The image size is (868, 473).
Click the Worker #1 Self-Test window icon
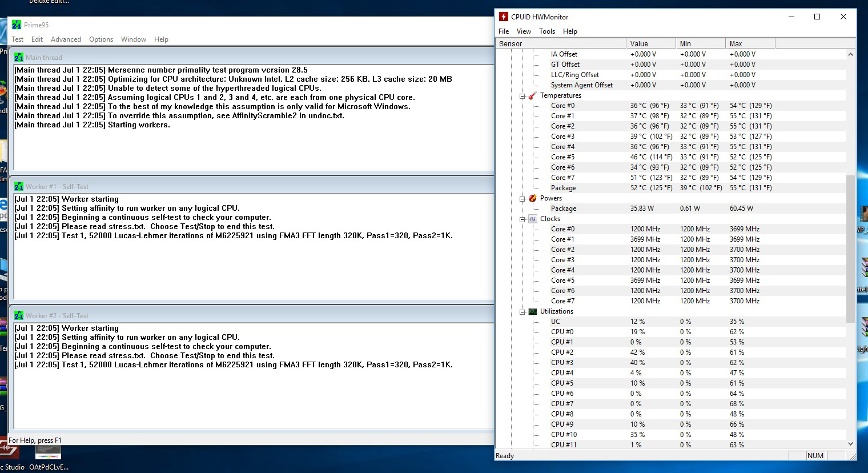[19, 186]
